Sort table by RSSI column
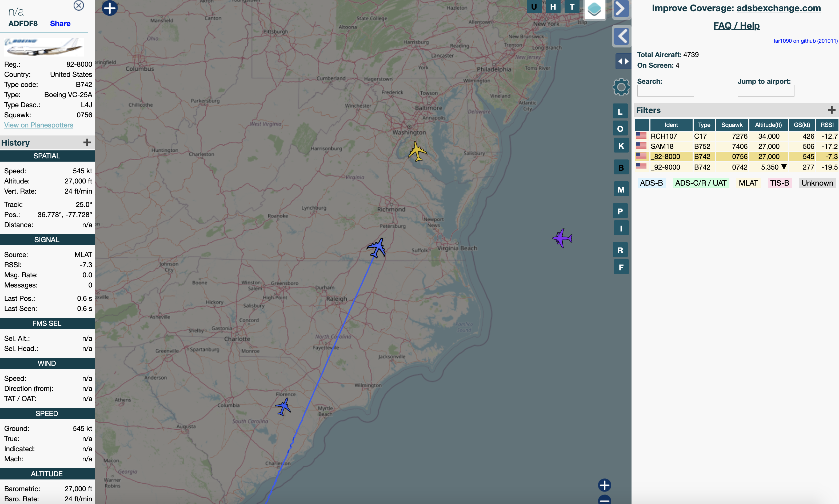Viewport: 839px width, 504px height. [x=827, y=125]
